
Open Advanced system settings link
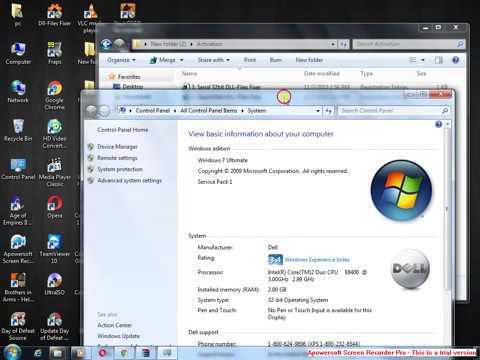[130, 180]
